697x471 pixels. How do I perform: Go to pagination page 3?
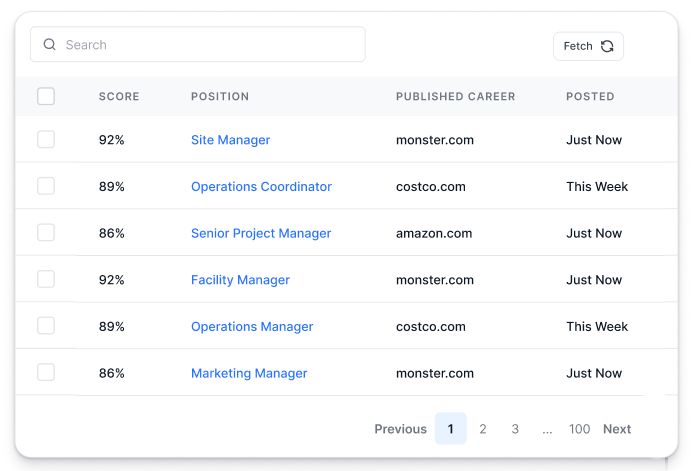(x=515, y=429)
